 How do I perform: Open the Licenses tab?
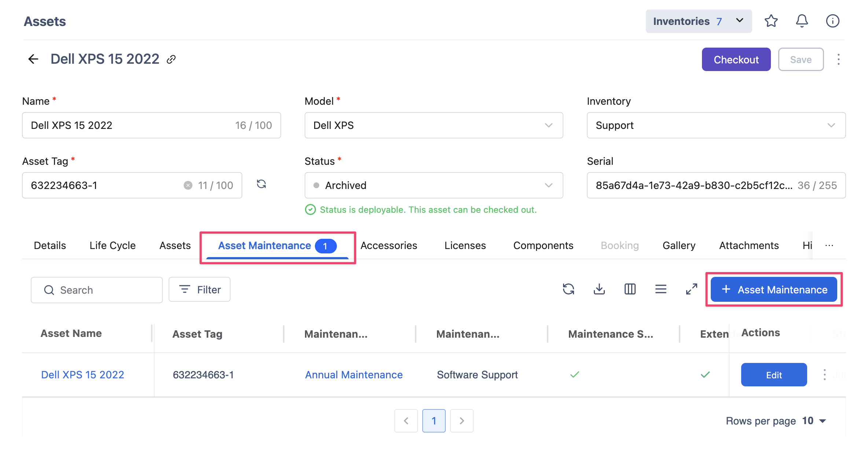pos(465,245)
